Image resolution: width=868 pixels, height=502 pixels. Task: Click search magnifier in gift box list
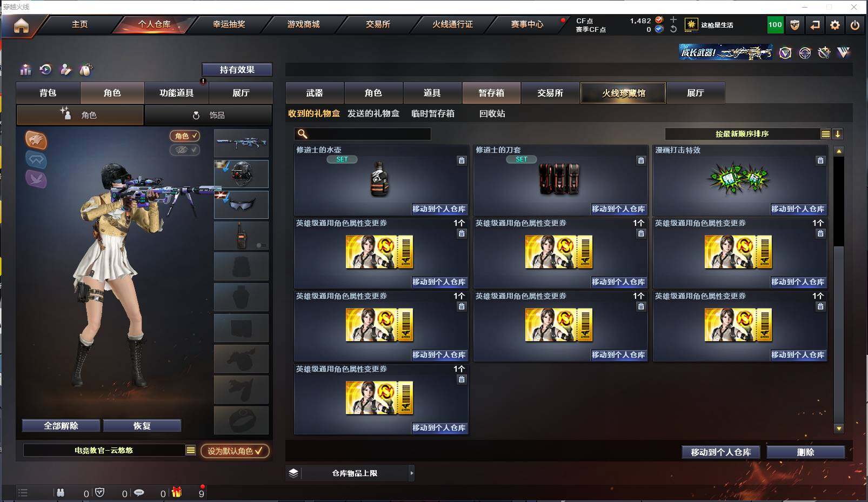[x=303, y=133]
